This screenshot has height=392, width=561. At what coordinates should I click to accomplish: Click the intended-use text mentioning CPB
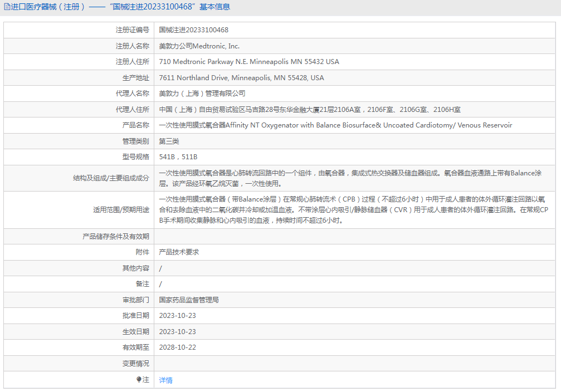point(354,209)
